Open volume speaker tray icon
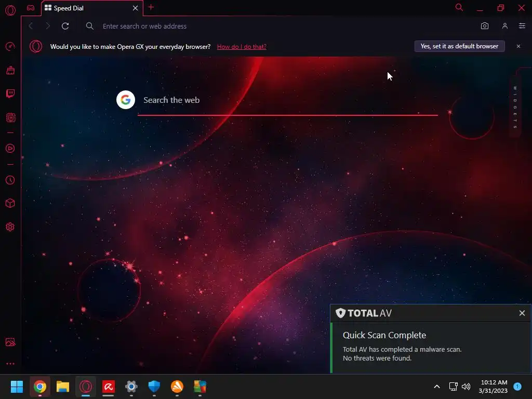Viewport: 532px width, 399px height. click(466, 387)
